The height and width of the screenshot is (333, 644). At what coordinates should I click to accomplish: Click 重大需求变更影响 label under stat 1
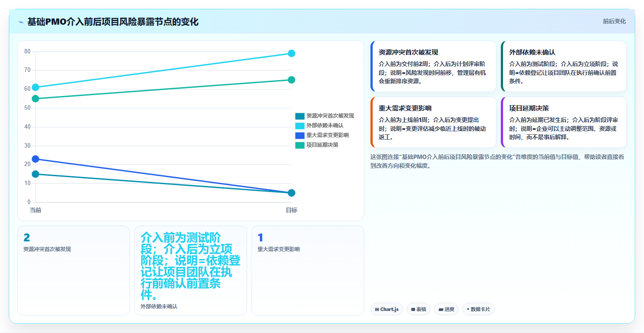(x=279, y=249)
